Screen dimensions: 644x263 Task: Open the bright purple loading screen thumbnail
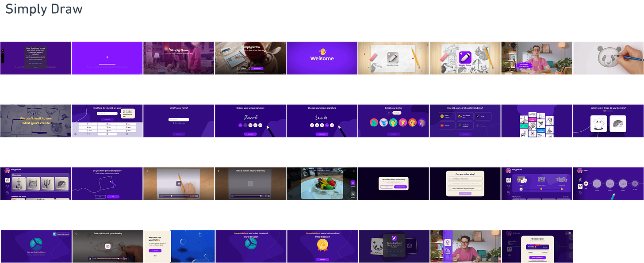(x=107, y=58)
